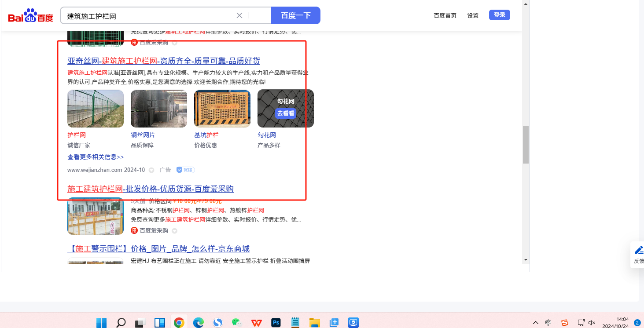Click the 保障 shield badge
644x328 pixels.
pos(185,170)
